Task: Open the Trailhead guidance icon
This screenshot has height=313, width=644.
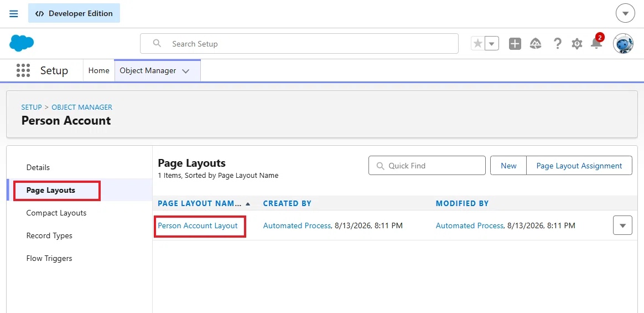Action: tap(536, 44)
